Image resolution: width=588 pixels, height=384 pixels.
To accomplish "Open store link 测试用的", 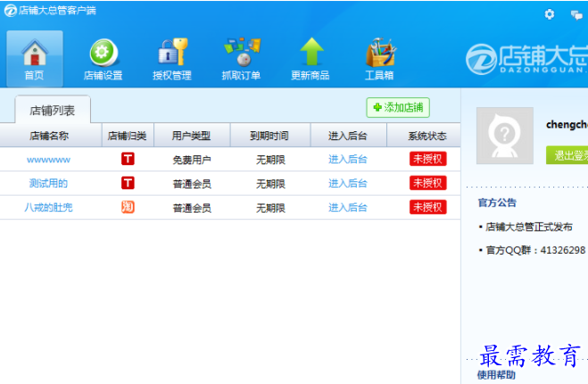I will coord(48,183).
